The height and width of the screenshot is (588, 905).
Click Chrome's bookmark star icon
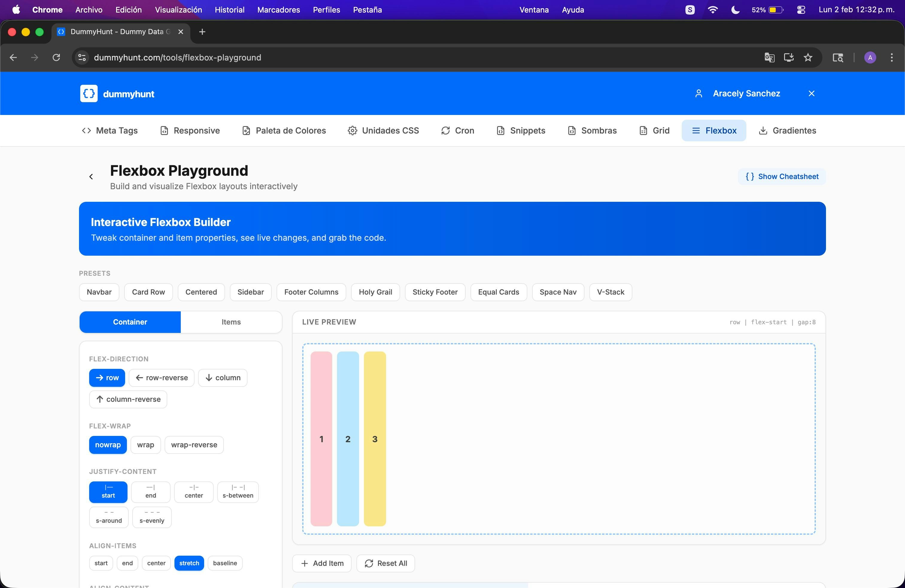coord(808,57)
